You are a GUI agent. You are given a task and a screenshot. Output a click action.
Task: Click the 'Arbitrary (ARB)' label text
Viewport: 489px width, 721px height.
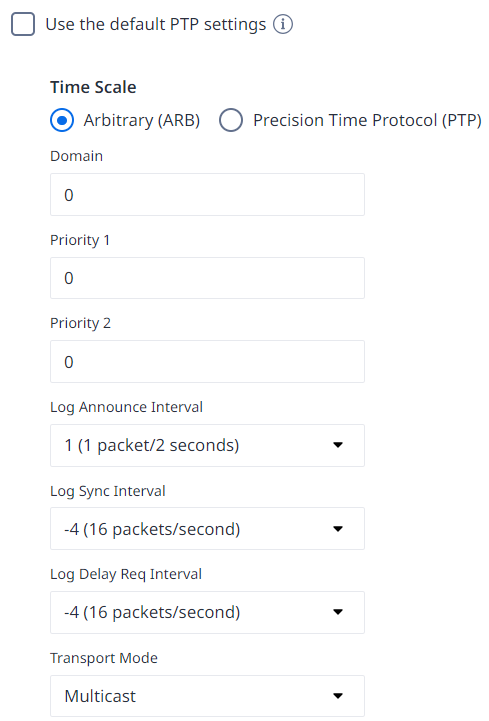pos(142,120)
